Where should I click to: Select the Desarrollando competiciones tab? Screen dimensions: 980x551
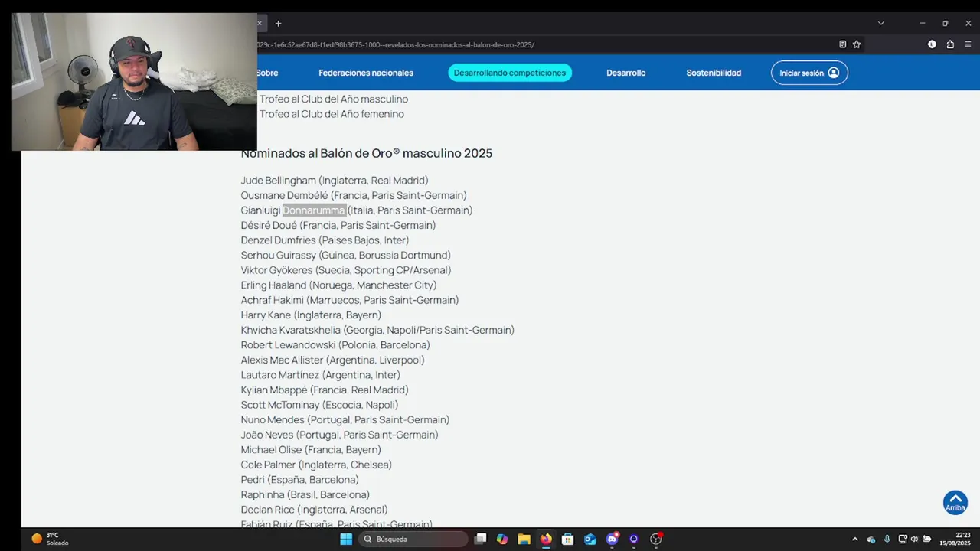pyautogui.click(x=510, y=73)
